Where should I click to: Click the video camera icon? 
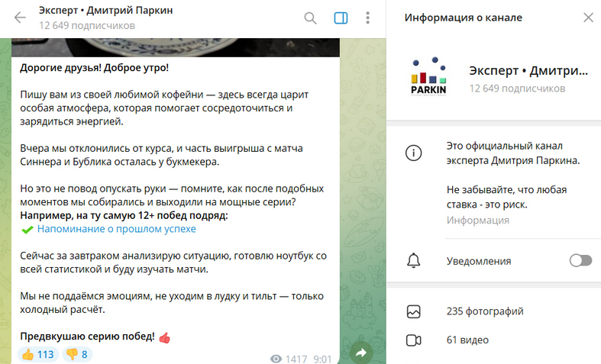click(x=413, y=340)
